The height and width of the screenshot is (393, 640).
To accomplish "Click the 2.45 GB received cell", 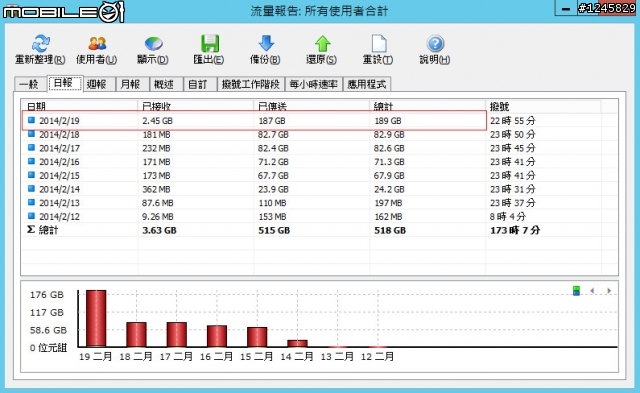I will pyautogui.click(x=157, y=121).
